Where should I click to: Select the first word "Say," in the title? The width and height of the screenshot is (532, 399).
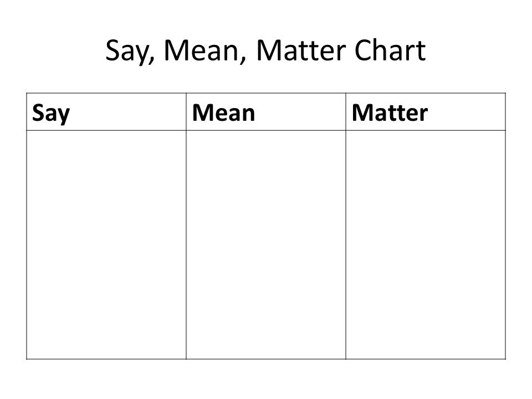(x=130, y=52)
